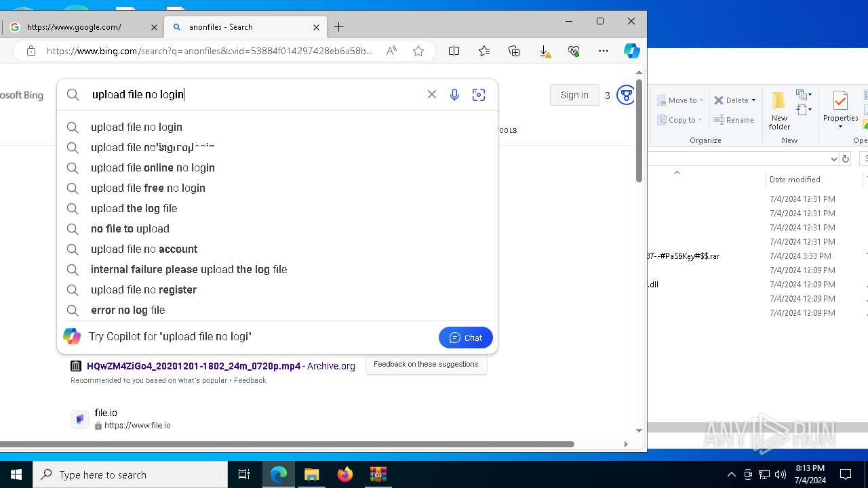Select the PaSSKey .rar file row
Screen dimensions: 868x488
pyautogui.click(x=757, y=256)
